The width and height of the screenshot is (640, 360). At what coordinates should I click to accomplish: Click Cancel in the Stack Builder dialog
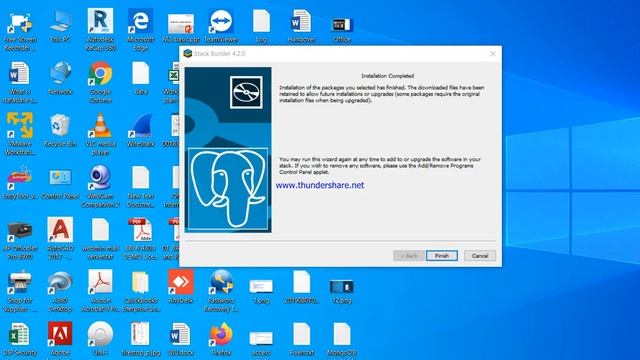point(480,256)
